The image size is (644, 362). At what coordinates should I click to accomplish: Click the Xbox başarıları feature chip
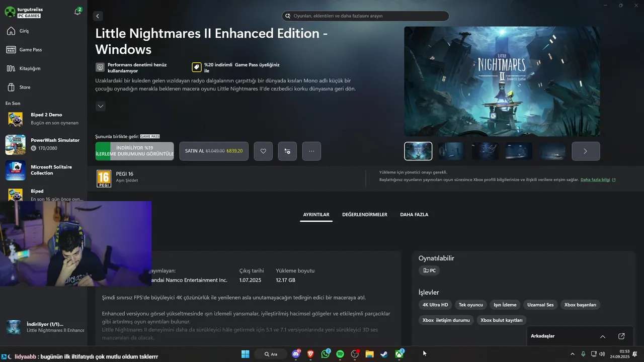tap(580, 305)
